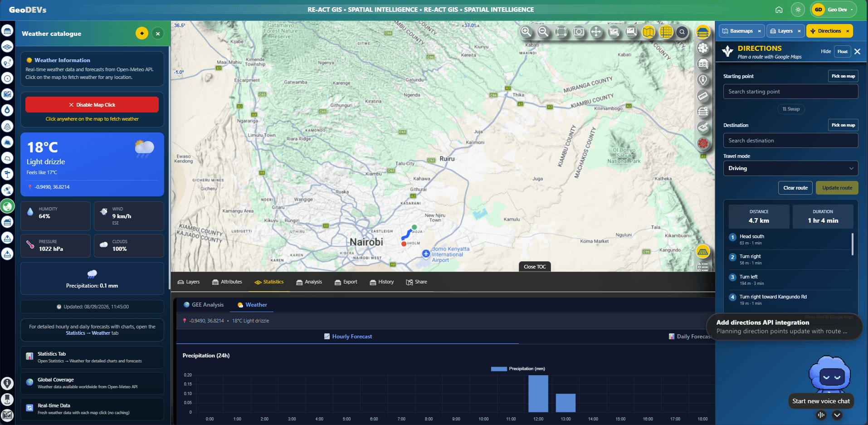
Task: Toggle the sun theme switch in header
Action: pos(798,10)
